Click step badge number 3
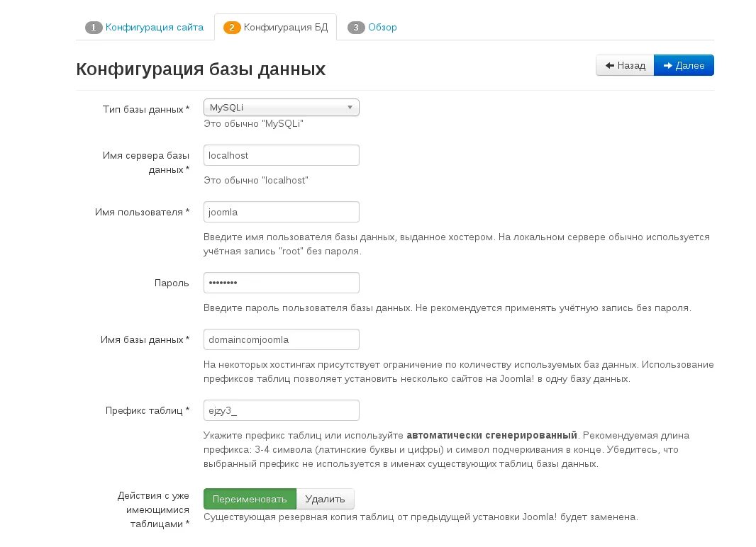Image resolution: width=756 pixels, height=547 pixels. pyautogui.click(x=356, y=28)
